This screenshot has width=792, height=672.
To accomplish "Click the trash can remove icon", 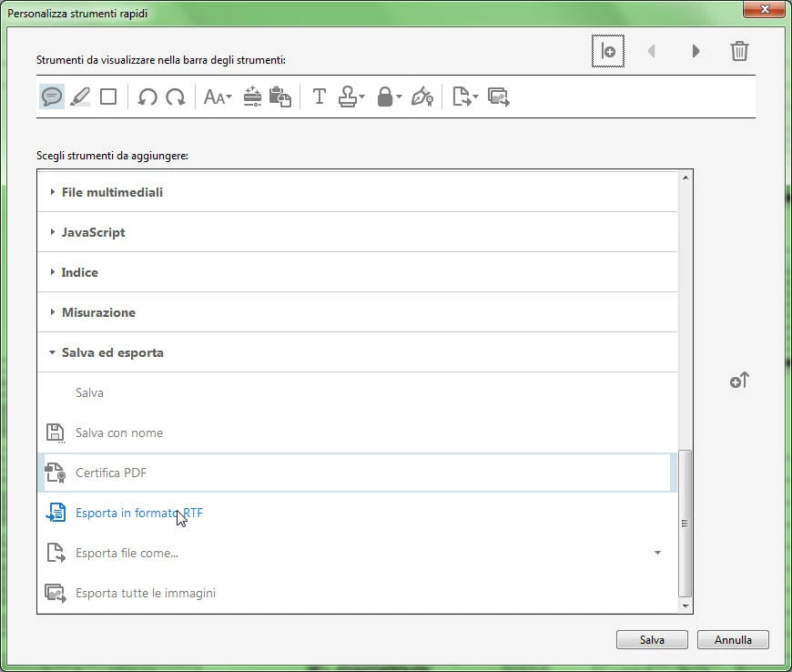I will [739, 51].
